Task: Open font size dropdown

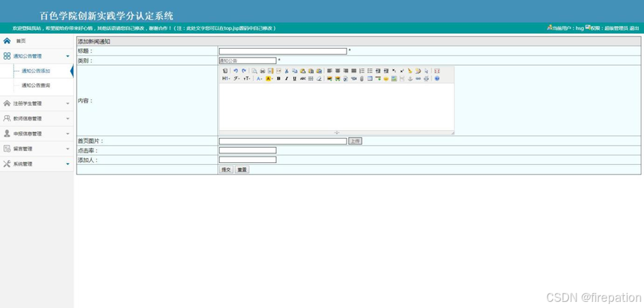Action: [x=247, y=78]
